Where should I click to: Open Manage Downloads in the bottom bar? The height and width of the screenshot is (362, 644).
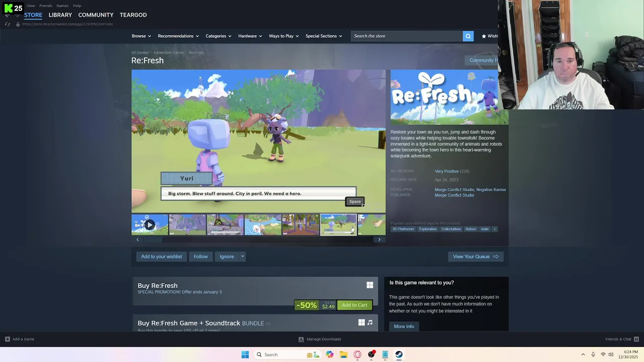320,339
